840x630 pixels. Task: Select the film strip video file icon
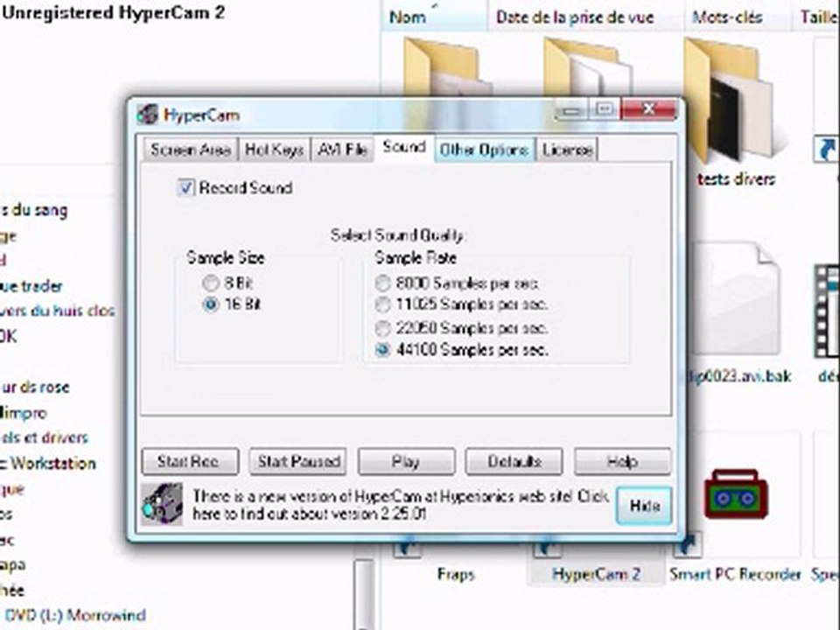pyautogui.click(x=827, y=311)
